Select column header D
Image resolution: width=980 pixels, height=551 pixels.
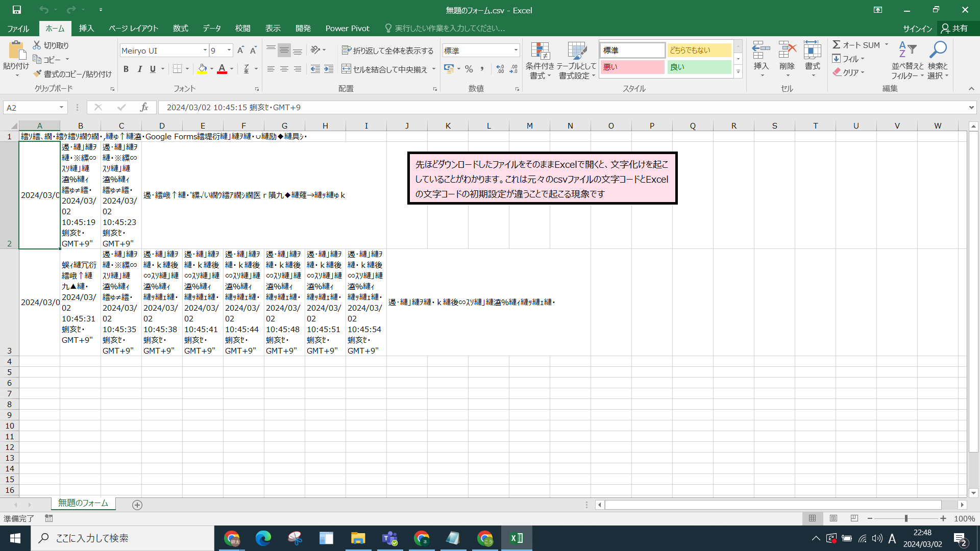tap(162, 126)
